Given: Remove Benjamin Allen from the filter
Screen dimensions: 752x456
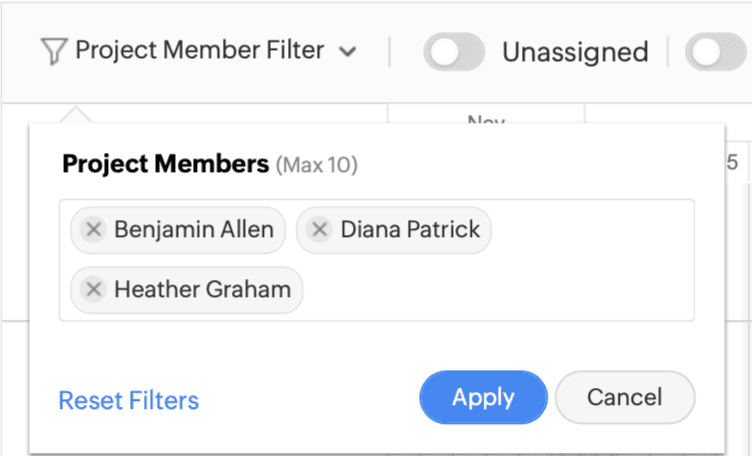Looking at the screenshot, I should click(93, 230).
